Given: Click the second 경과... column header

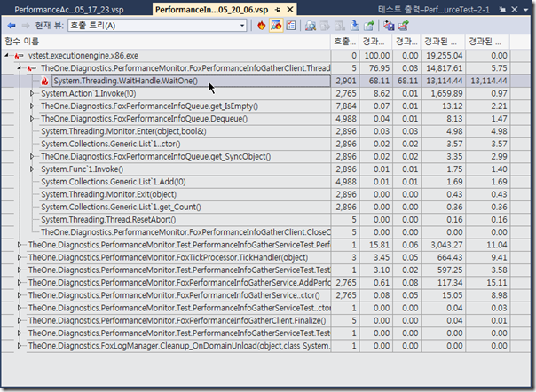Looking at the screenshot, I should click(x=406, y=42).
